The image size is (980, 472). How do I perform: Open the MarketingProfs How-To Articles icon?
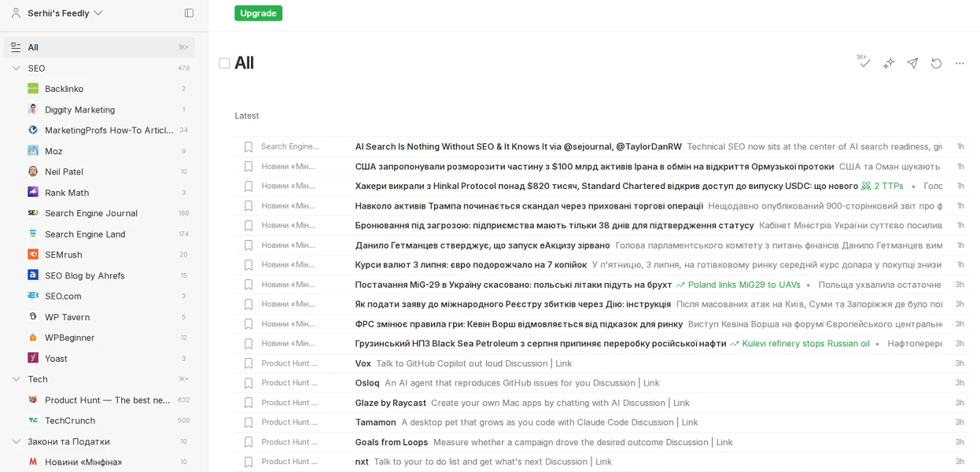[33, 130]
